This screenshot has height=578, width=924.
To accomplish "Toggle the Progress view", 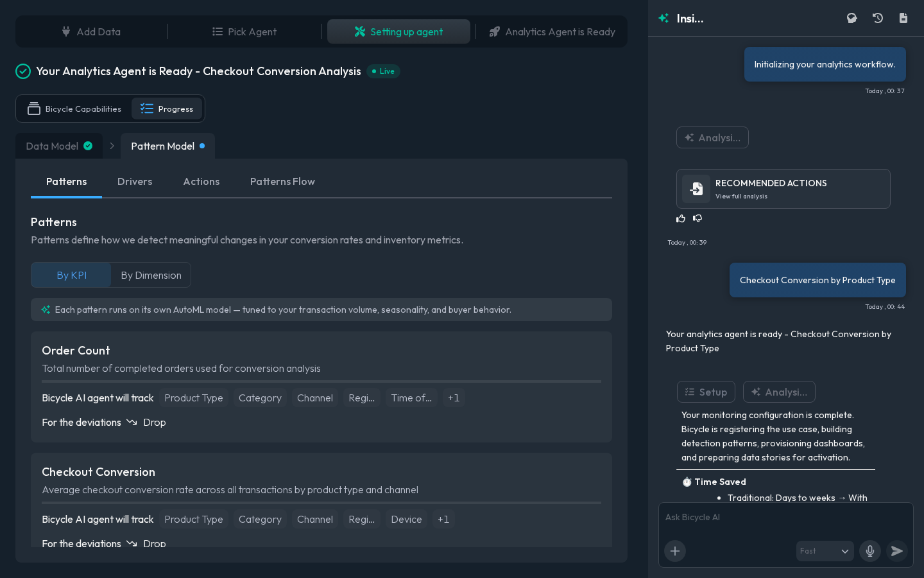I will (167, 109).
